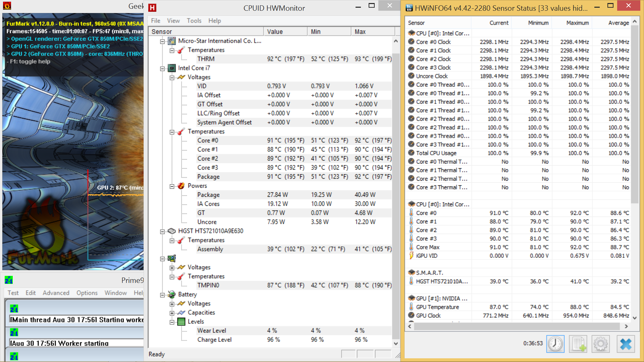This screenshot has width=644, height=362.
Task: Expand the Battery Capacities node
Action: [172, 313]
